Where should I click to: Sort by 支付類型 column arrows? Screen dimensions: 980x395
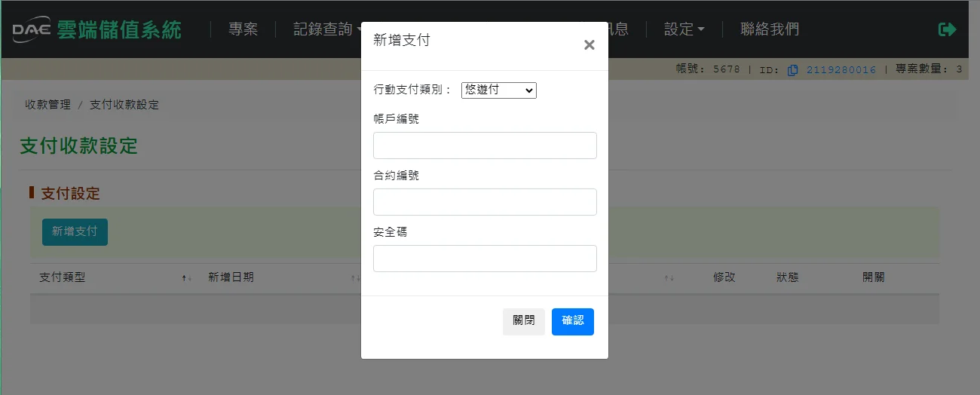point(187,278)
